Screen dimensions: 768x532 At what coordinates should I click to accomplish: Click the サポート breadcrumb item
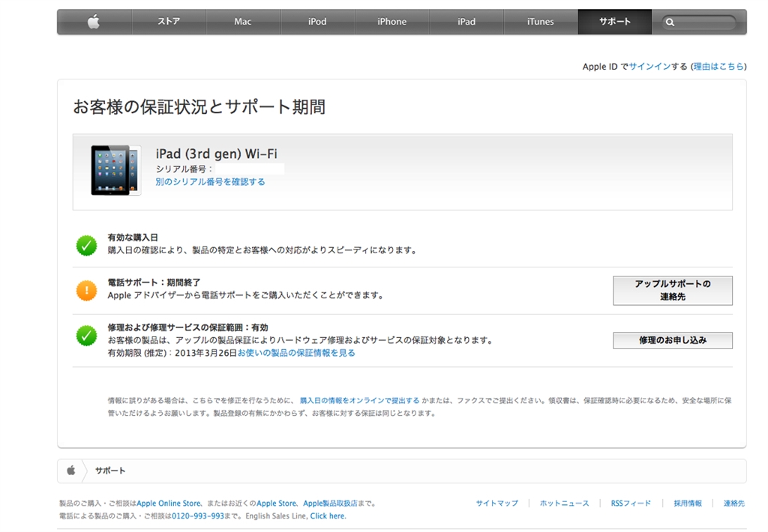(x=110, y=471)
